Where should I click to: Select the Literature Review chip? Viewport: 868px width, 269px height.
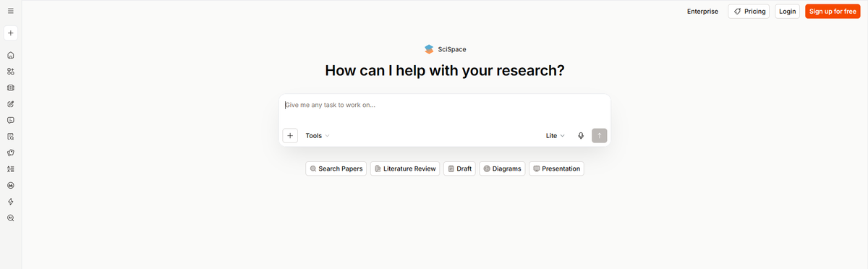(405, 168)
